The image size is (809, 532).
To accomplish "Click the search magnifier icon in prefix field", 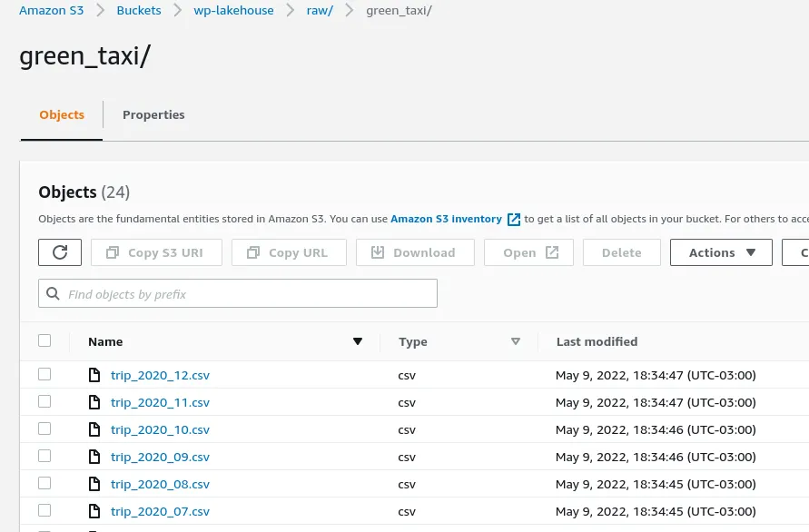I will [53, 293].
